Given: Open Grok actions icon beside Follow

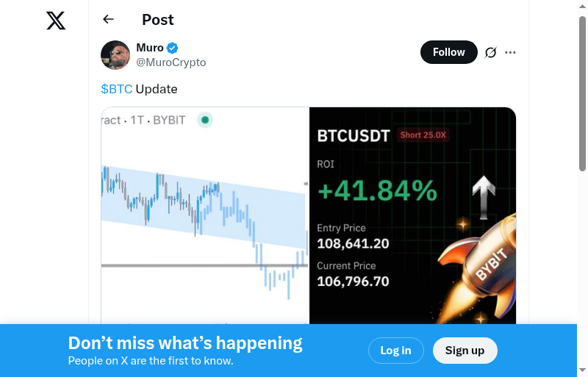Looking at the screenshot, I should [491, 52].
